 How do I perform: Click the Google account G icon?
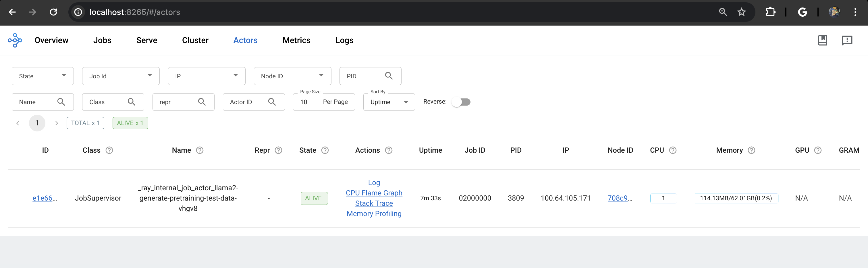[x=803, y=12]
